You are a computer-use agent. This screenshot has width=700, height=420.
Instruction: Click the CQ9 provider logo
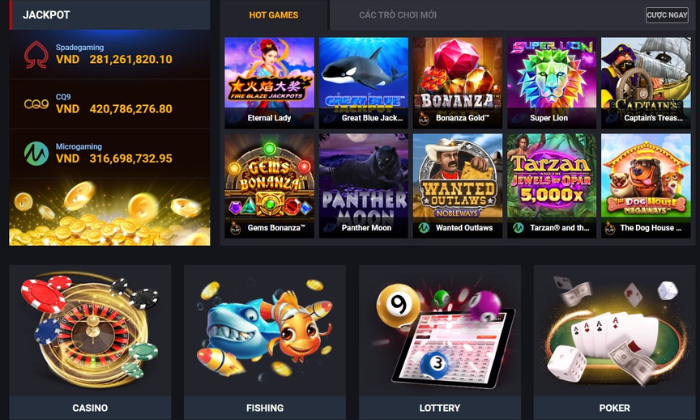point(36,104)
